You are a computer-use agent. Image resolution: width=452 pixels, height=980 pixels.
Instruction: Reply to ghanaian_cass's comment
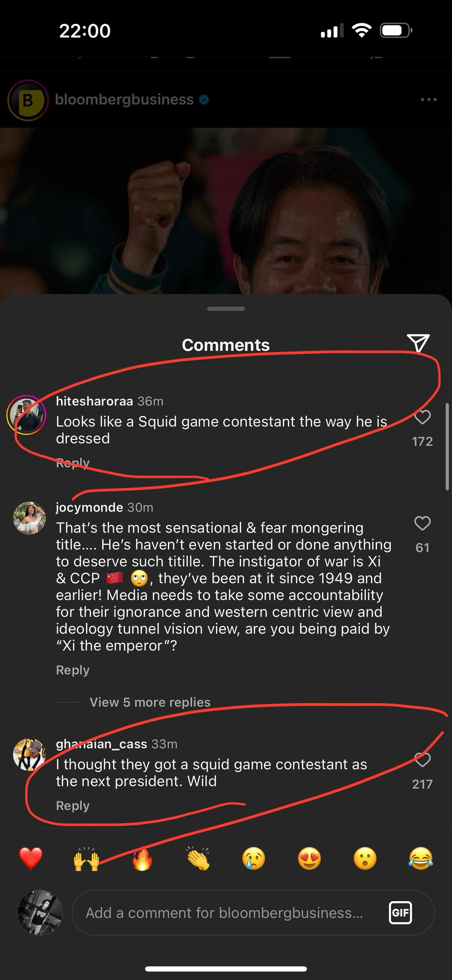coord(73,805)
